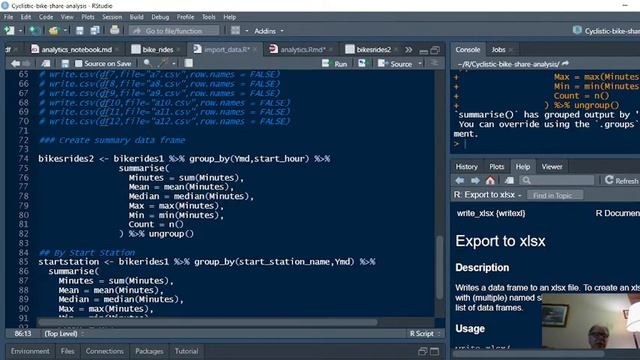Click the Create a Project icon
The image size is (640, 360).
pyautogui.click(x=35, y=31)
